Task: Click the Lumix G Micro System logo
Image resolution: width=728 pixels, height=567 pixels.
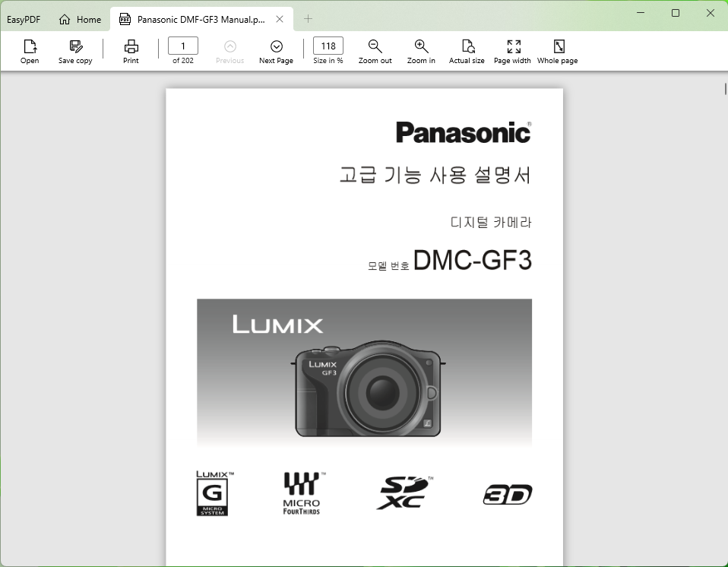Action: 214,493
